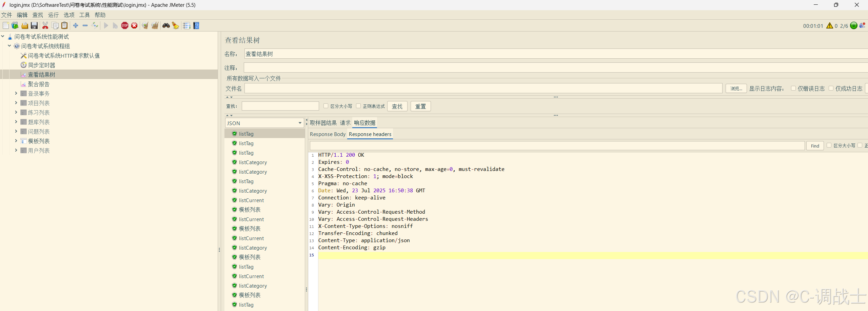Viewport: 868px width, 311px height.
Task: Click the 重置 reset button
Action: pos(420,106)
